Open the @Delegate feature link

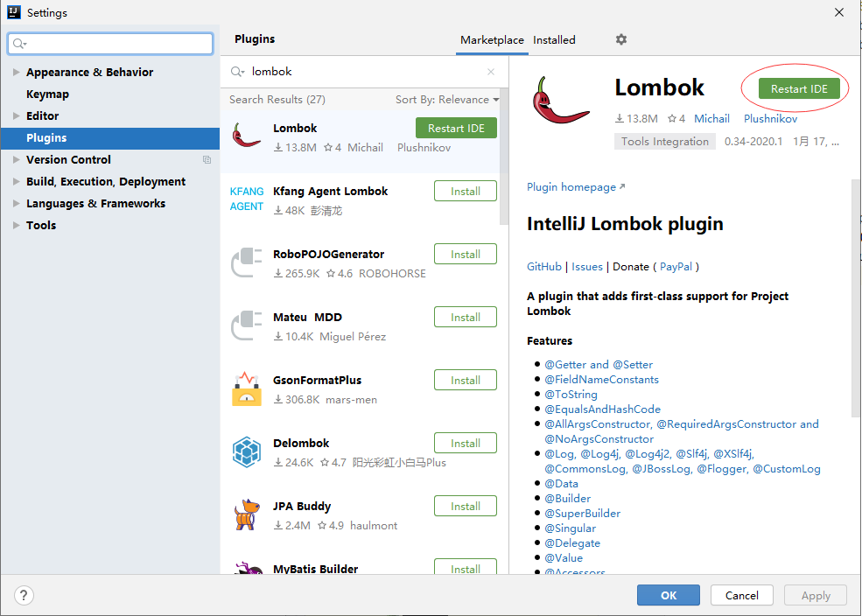tap(572, 542)
